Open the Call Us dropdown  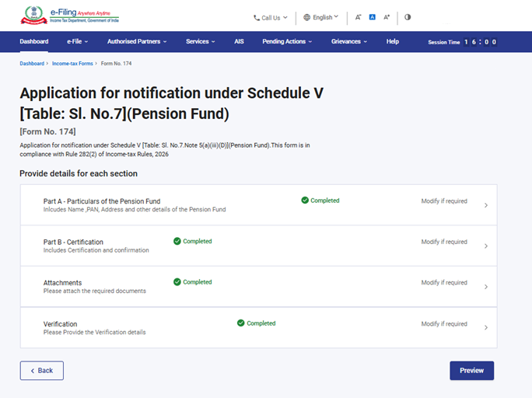tap(271, 17)
